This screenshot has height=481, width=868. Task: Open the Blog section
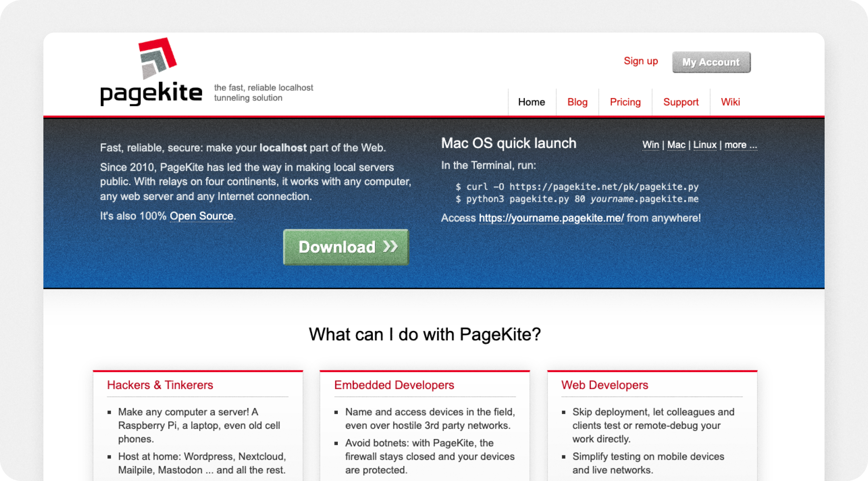tap(577, 102)
